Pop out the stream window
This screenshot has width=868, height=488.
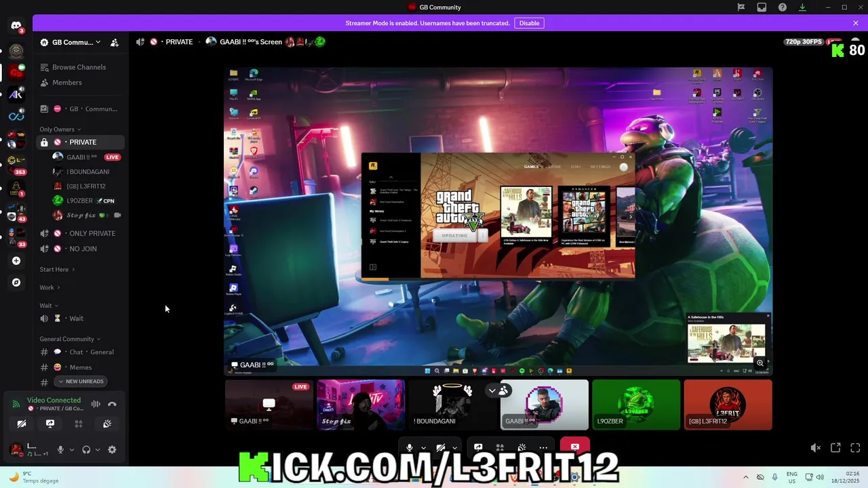(x=835, y=447)
